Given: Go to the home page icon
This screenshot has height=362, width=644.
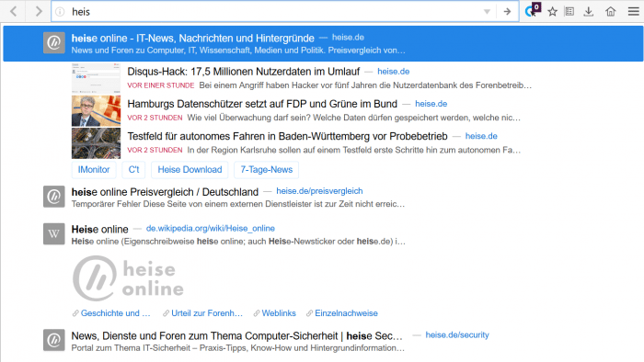Looking at the screenshot, I should click(611, 11).
